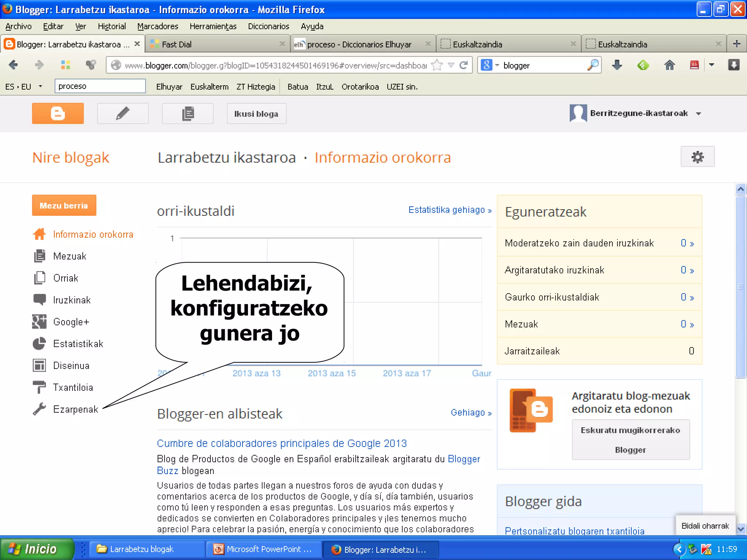Screen dimensions: 747x560
Task: Open Cumbre de colaboradores principales article link
Action: pyautogui.click(x=282, y=443)
